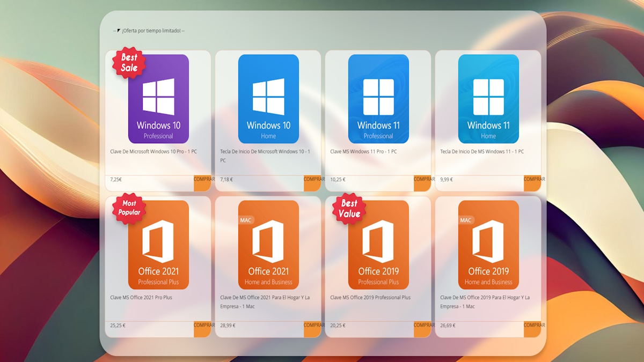This screenshot has height=362, width=644.
Task: Open 'Clave De MS Office 2019 Para El Hogar' title
Action: (x=485, y=302)
